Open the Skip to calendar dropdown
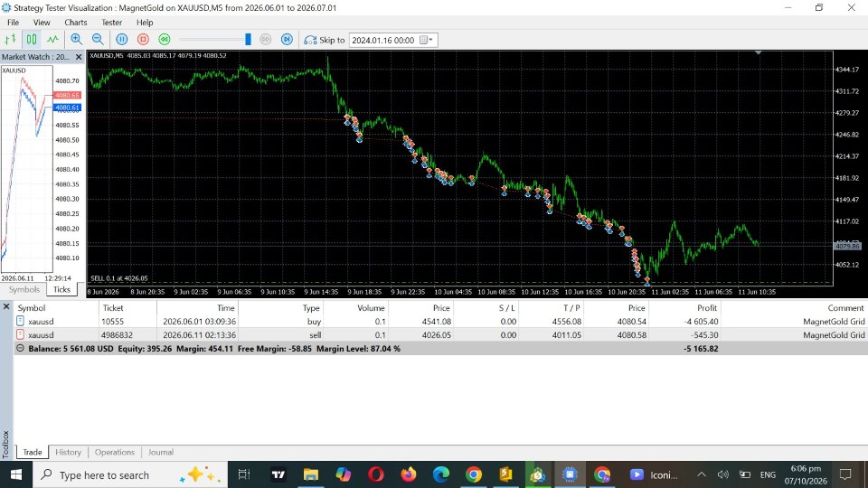 point(426,40)
